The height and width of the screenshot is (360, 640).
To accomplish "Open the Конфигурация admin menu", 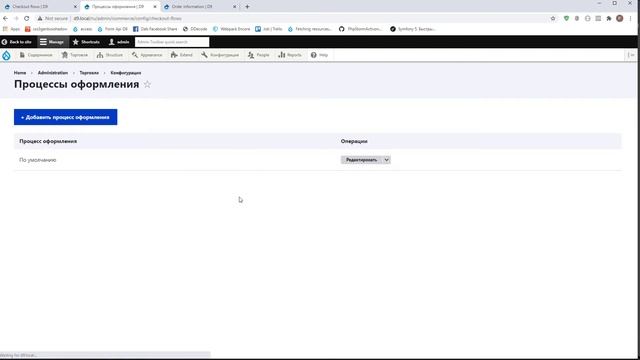I will coord(220,55).
